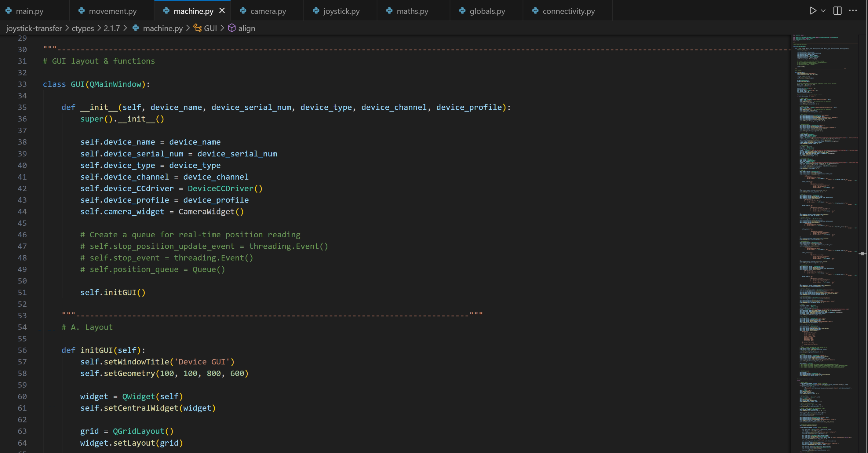Click the machine.py breadcrumb Python icon
This screenshot has height=453, width=868.
pyautogui.click(x=136, y=28)
